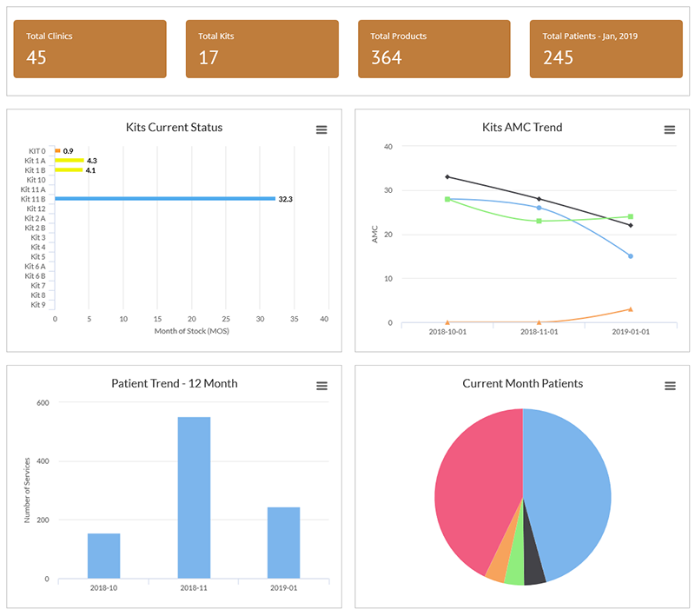Select the Total Products card
The height and width of the screenshot is (616, 695).
coord(434,50)
